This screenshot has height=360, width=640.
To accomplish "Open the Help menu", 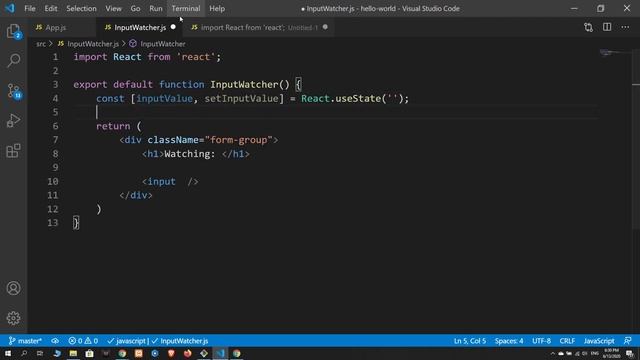I will 217,8.
